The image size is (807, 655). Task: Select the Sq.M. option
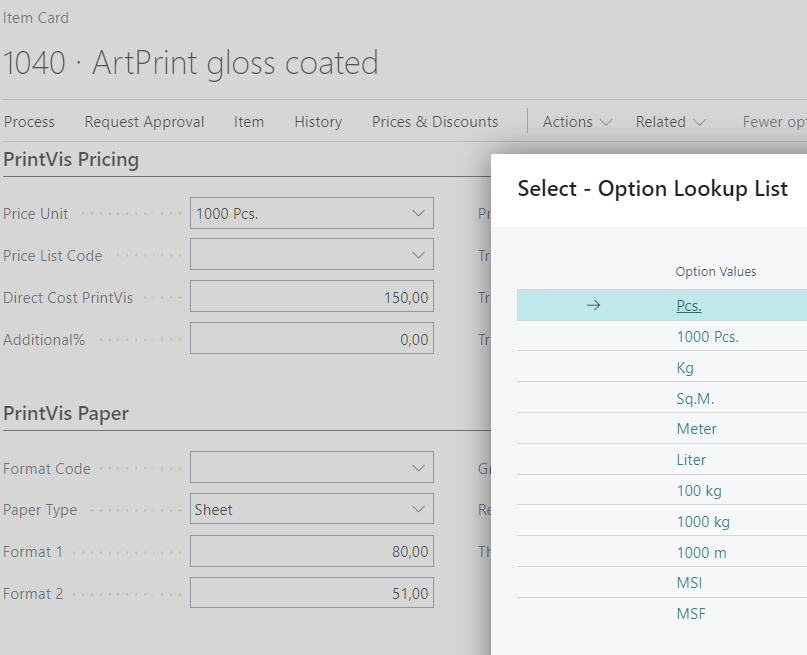[695, 398]
